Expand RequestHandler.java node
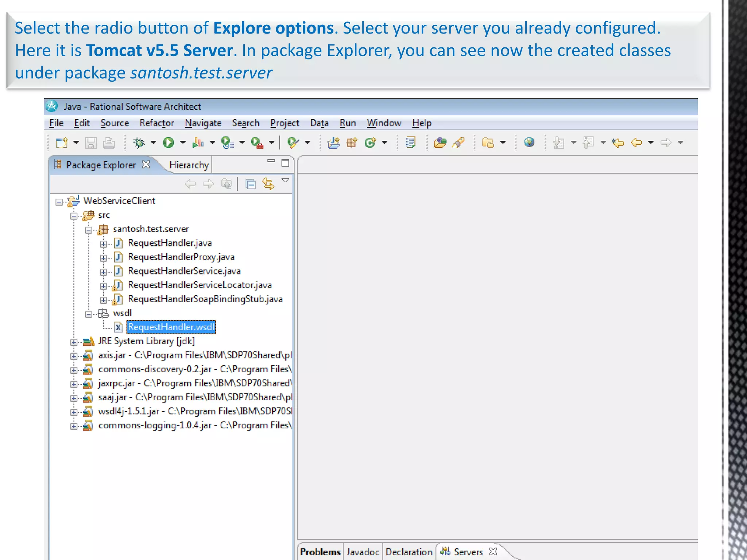This screenshot has width=747, height=560. [104, 244]
